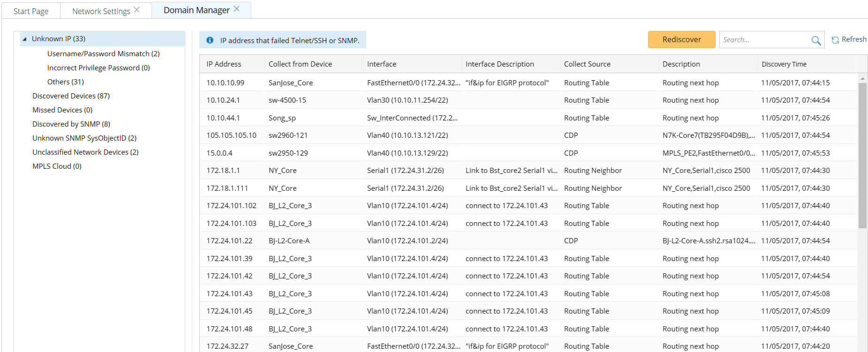This screenshot has width=868, height=352.
Task: Select Discovered Devices (87) in tree
Action: (x=71, y=96)
